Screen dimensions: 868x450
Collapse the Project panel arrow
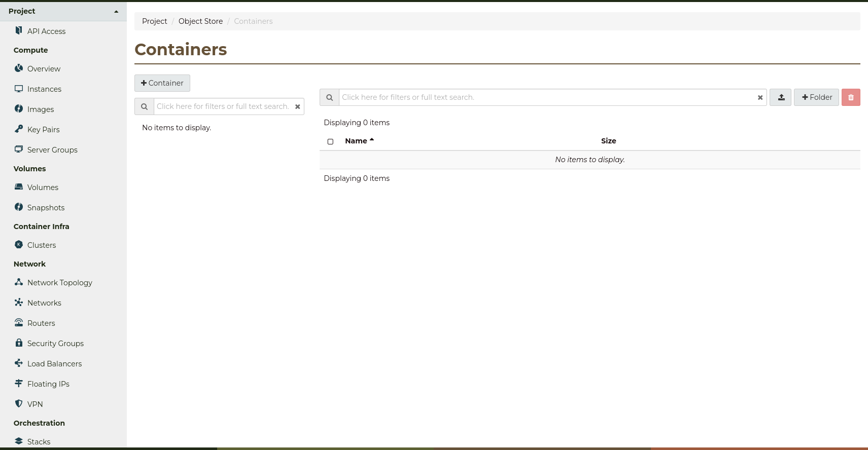pyautogui.click(x=116, y=11)
